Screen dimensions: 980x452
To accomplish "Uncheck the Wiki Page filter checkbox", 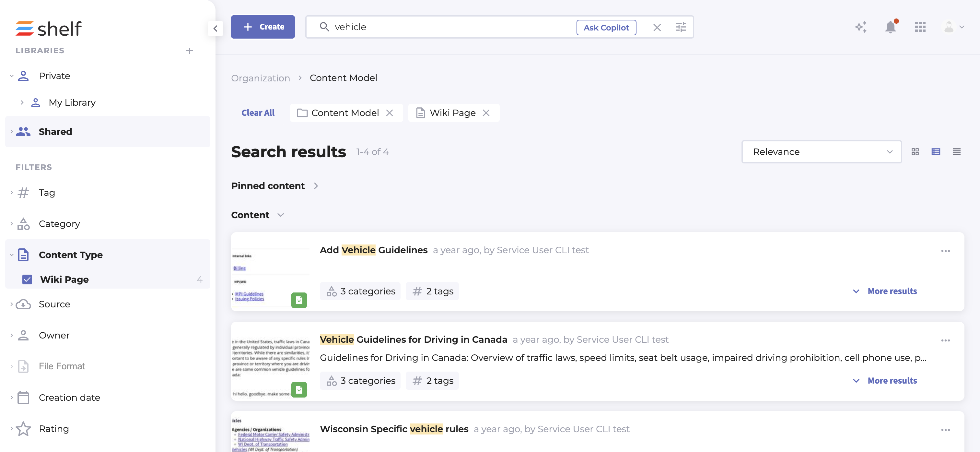I will pyautogui.click(x=27, y=280).
